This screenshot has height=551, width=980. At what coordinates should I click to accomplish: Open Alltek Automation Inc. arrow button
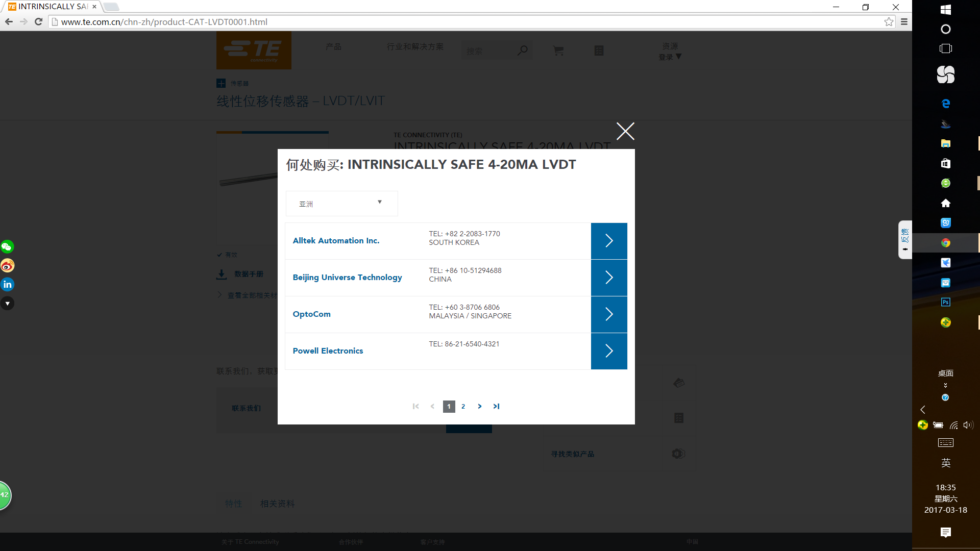point(609,241)
